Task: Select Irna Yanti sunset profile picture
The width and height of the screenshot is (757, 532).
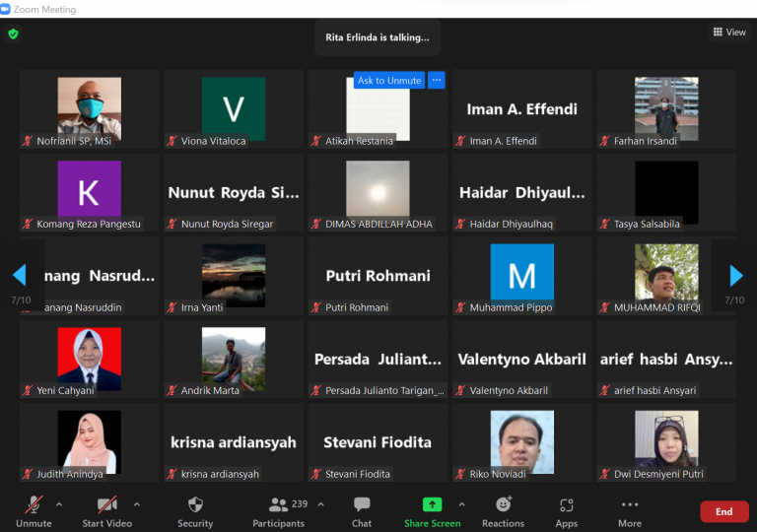Action: (234, 274)
